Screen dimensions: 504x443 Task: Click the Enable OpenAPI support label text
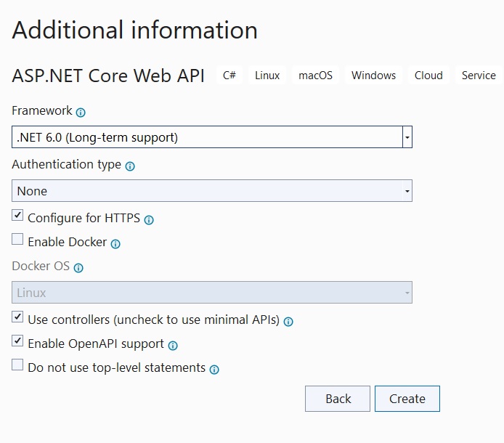click(x=96, y=344)
